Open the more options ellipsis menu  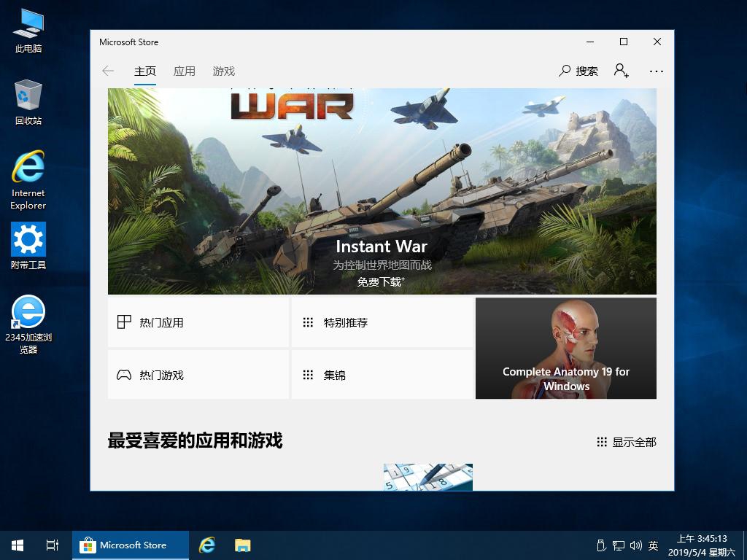click(656, 71)
